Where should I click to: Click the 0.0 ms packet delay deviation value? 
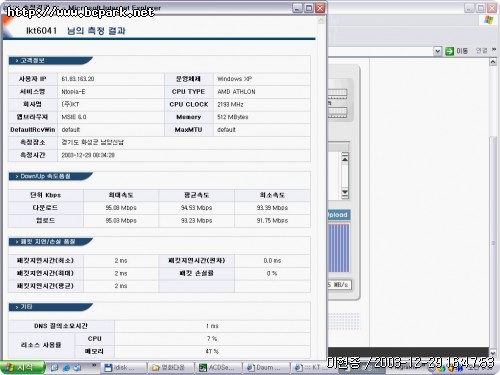tap(272, 260)
